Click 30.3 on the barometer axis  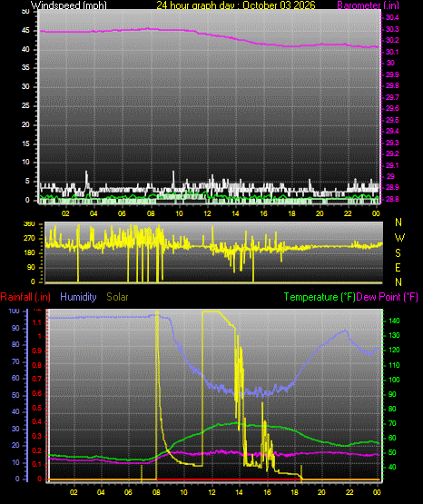(392, 29)
